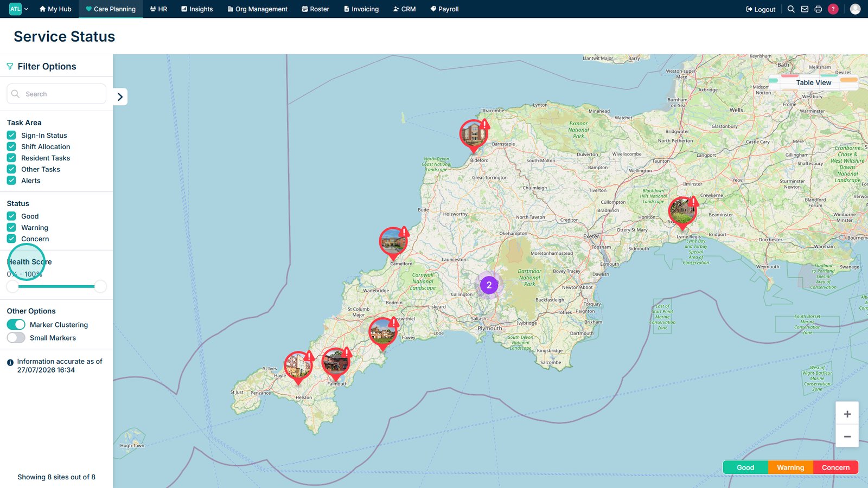Collapse the filter panel with the chevron
The image size is (868, 488).
(120, 97)
